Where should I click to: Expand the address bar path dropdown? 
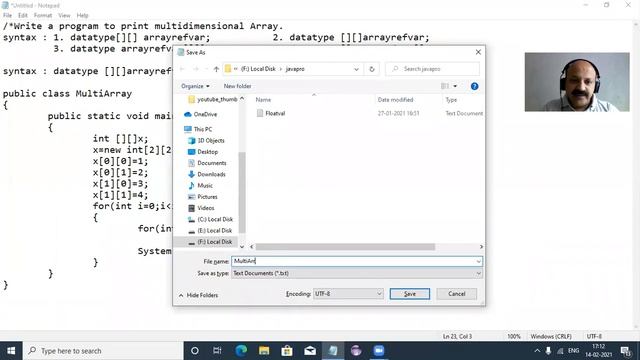[356, 69]
